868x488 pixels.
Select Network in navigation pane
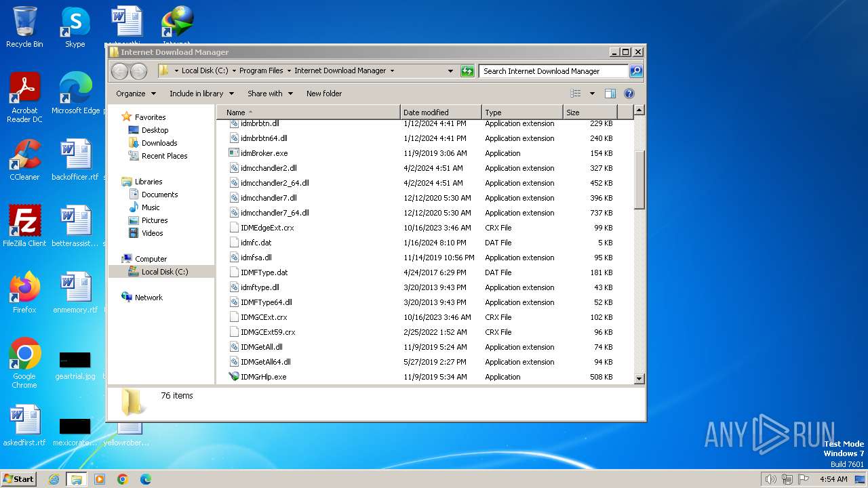pyautogui.click(x=149, y=298)
